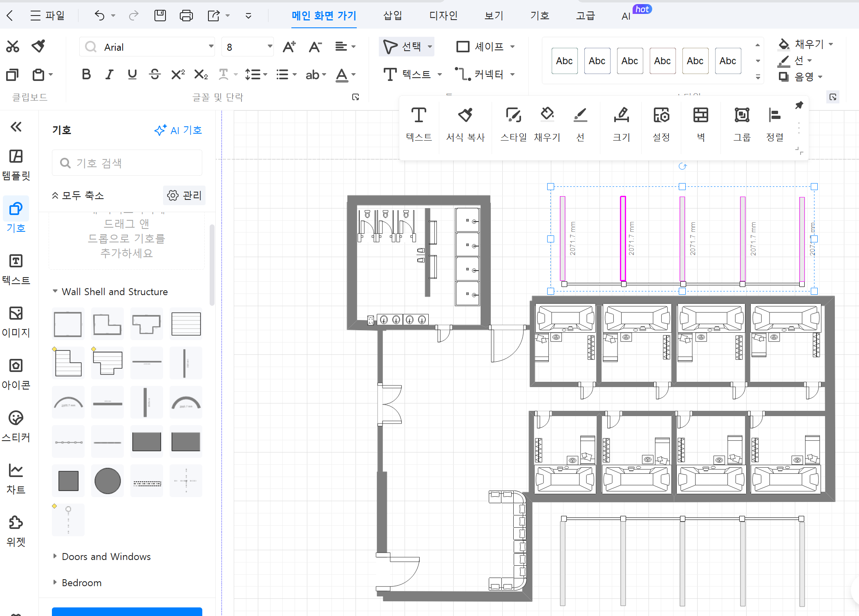Switch to the 삽입 tab
This screenshot has width=859, height=616.
click(x=392, y=16)
